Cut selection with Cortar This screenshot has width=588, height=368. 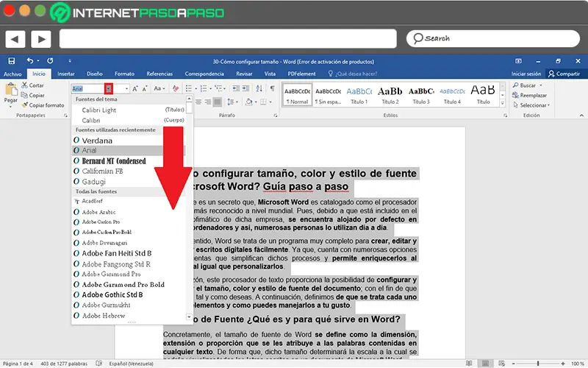tap(32, 85)
